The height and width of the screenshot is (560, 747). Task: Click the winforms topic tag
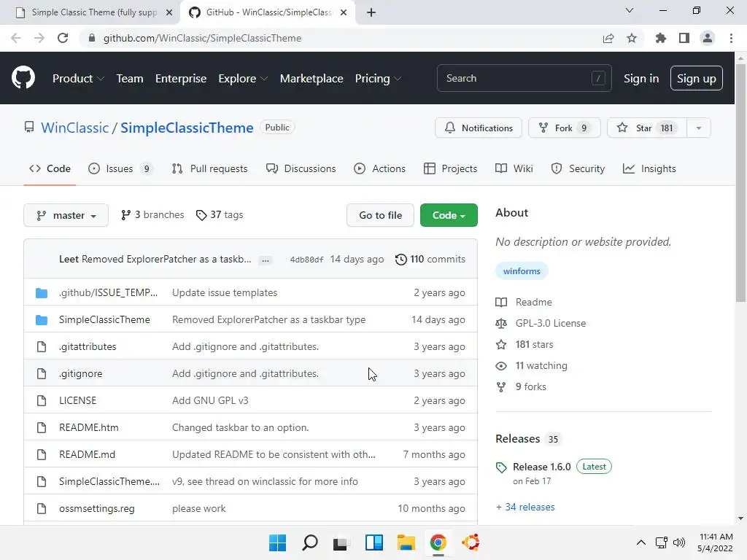(522, 271)
